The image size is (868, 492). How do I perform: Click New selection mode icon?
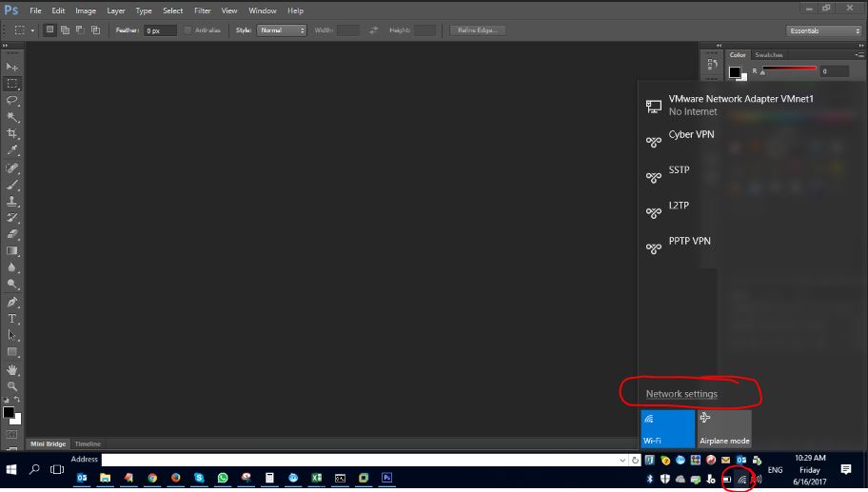point(49,30)
